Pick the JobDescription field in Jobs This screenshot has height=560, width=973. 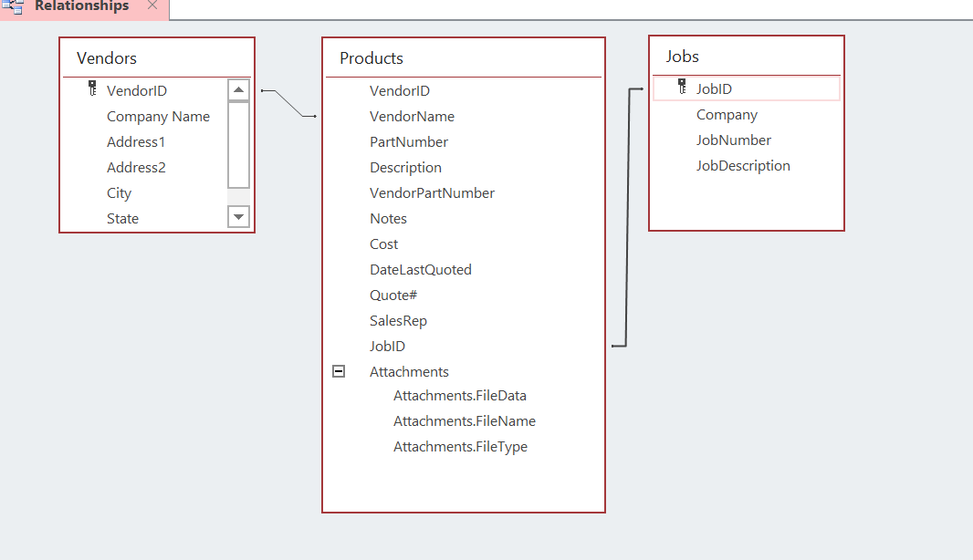(x=743, y=166)
